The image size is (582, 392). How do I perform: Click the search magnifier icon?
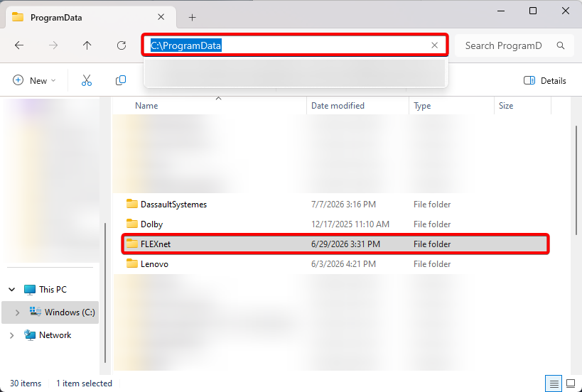click(x=561, y=45)
